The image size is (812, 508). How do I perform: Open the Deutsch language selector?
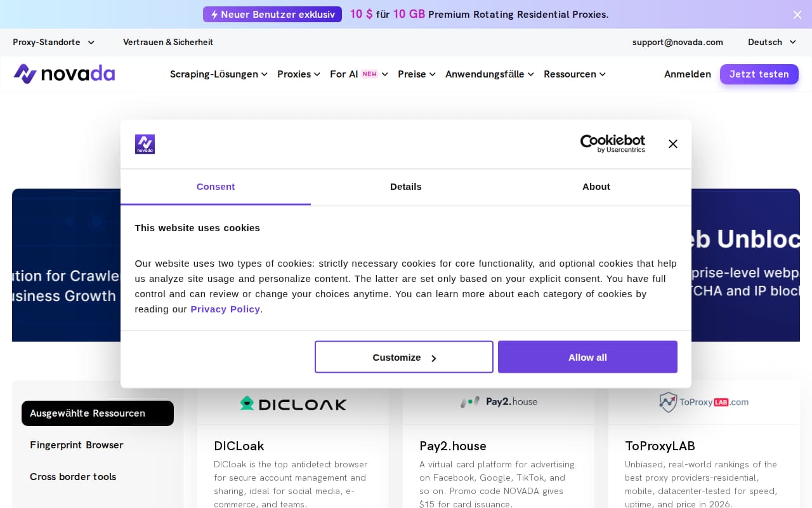tap(771, 42)
